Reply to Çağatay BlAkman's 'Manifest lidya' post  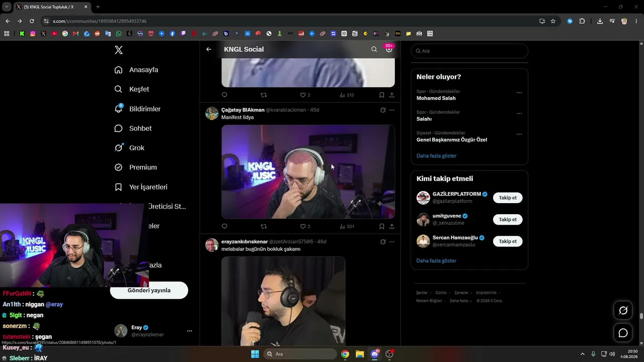coord(224,226)
